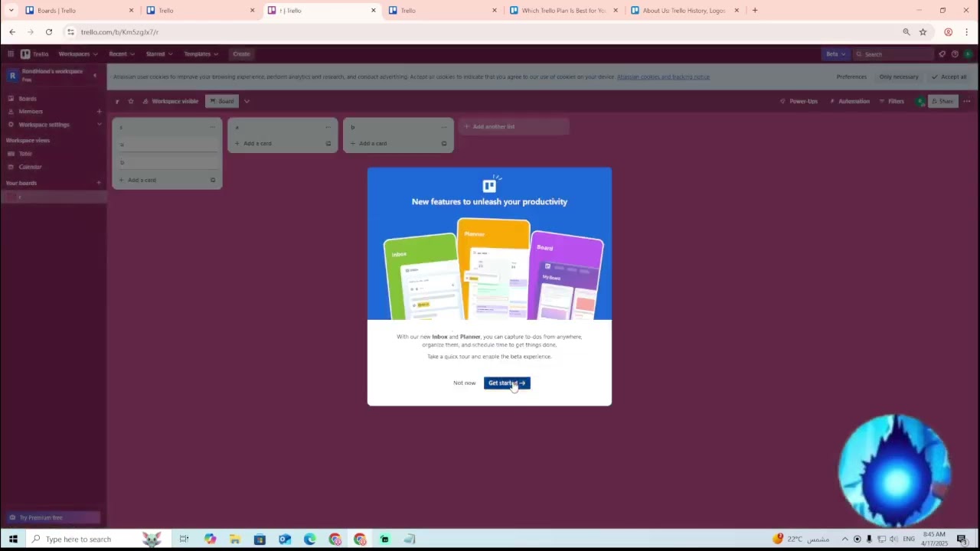The width and height of the screenshot is (980, 551).
Task: Open card a in list s
Action: click(x=167, y=145)
